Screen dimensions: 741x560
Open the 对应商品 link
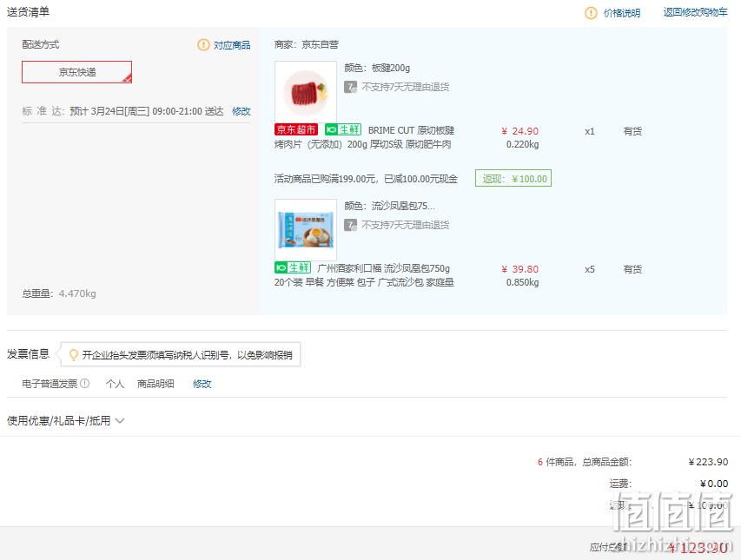click(232, 45)
